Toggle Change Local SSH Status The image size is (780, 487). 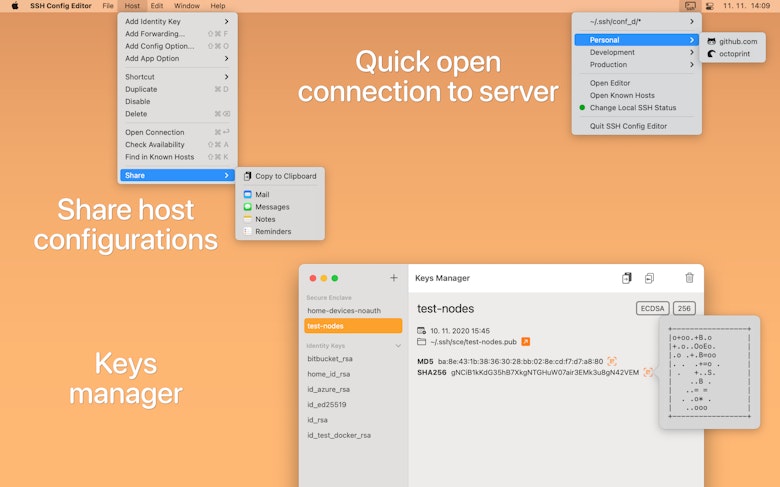632,107
